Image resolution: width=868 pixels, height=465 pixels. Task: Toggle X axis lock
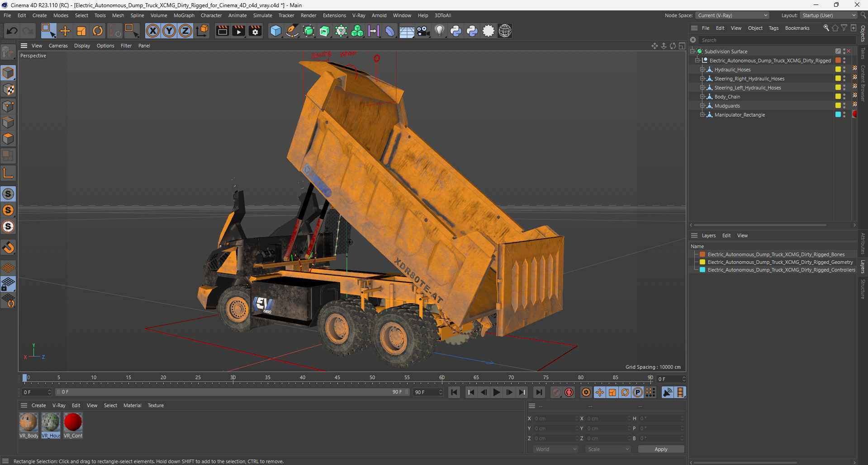[153, 31]
